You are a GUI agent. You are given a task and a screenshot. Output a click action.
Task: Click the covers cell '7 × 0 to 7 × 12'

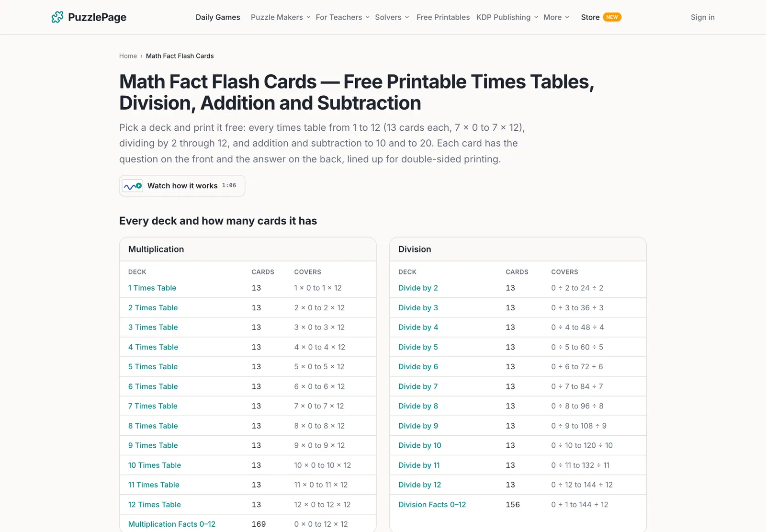[319, 406]
